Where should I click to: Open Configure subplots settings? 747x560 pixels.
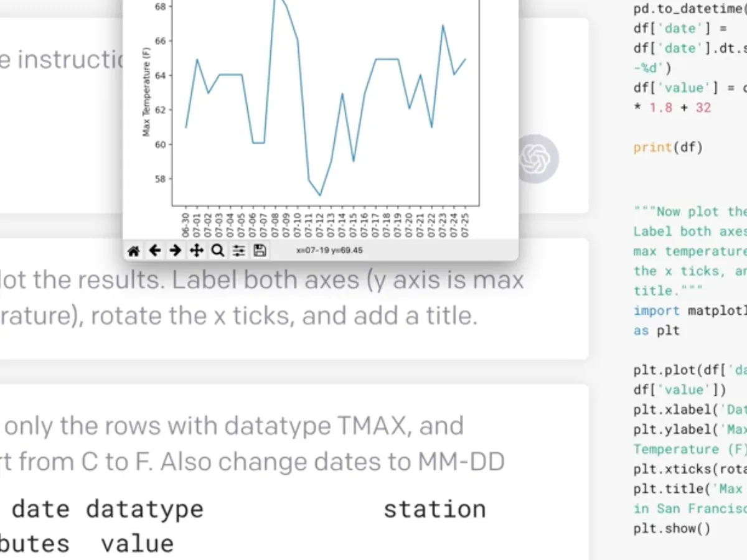239,251
